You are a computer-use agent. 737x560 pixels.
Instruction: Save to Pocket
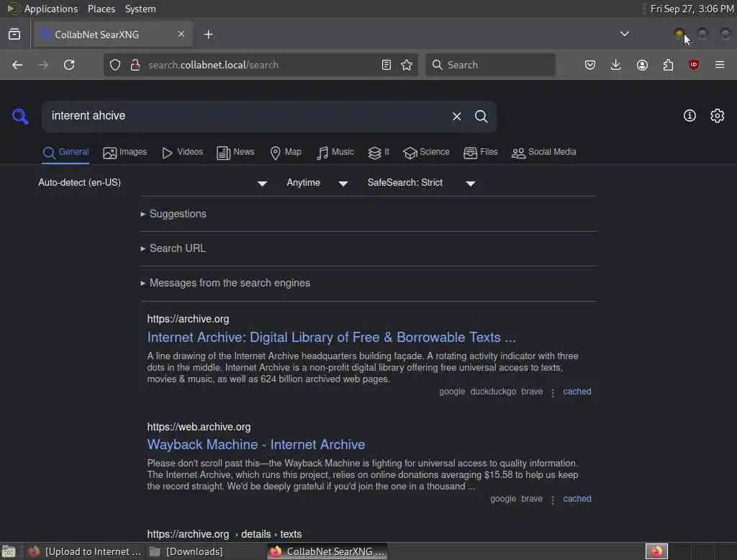click(590, 65)
